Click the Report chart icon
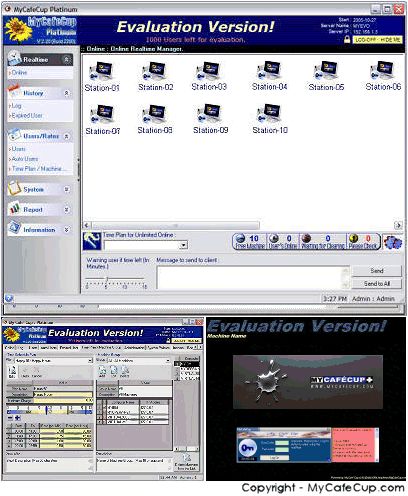 14,209
